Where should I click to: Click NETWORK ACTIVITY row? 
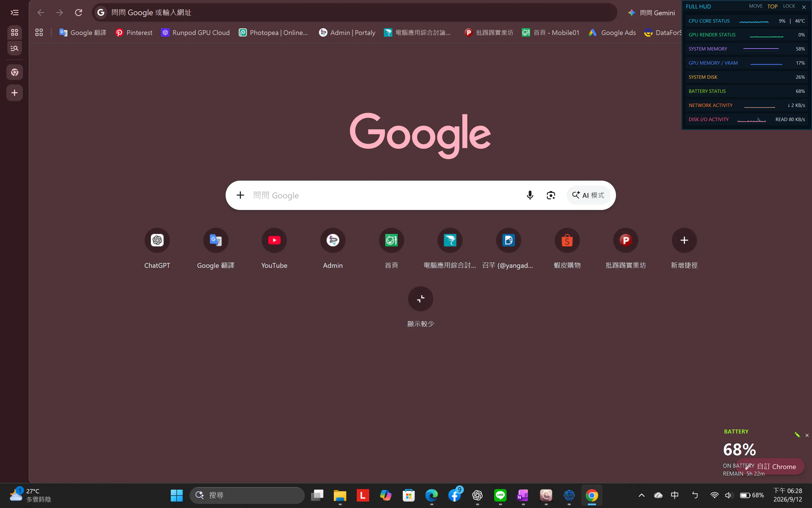747,105
